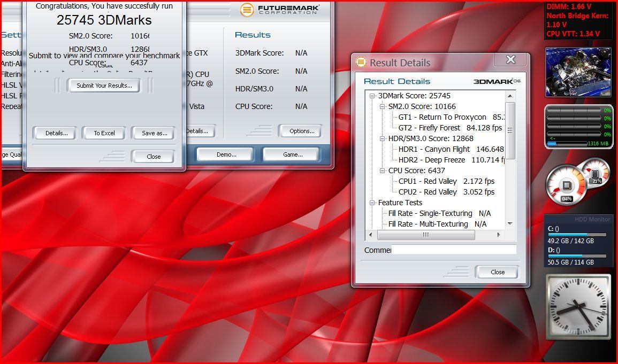Viewport: 618px width, 364px height.
Task: Click the Result Details title bar icon
Action: 361,62
